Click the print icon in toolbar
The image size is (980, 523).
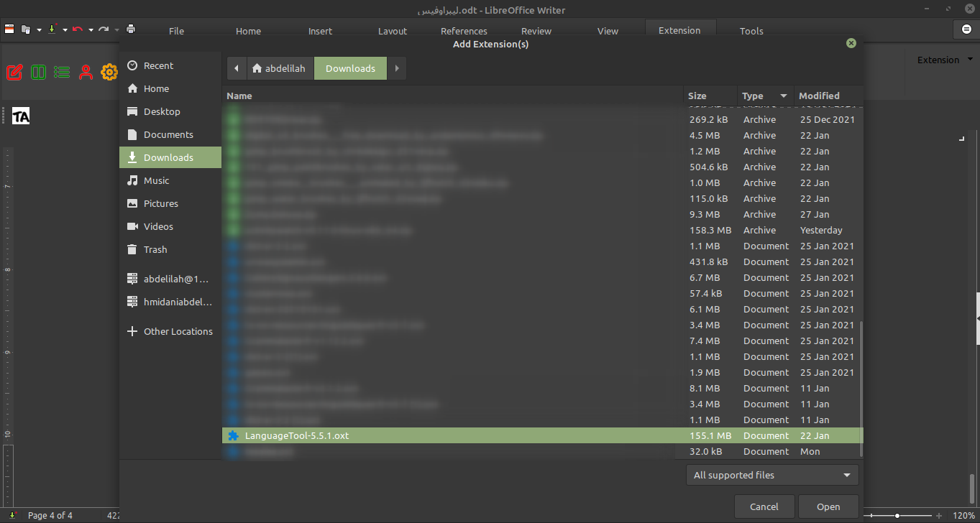[131, 29]
